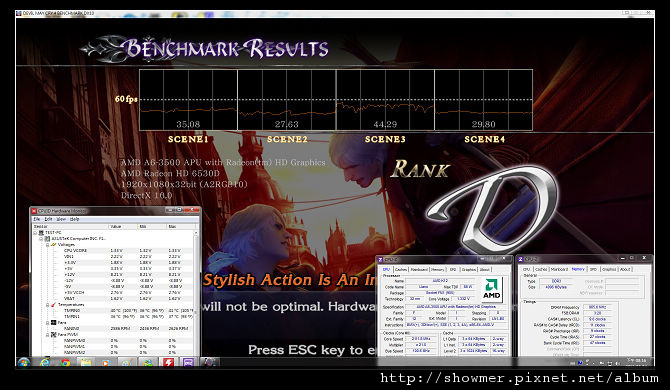Collapse the Voltages tree group
The image size is (670, 390).
(x=48, y=244)
